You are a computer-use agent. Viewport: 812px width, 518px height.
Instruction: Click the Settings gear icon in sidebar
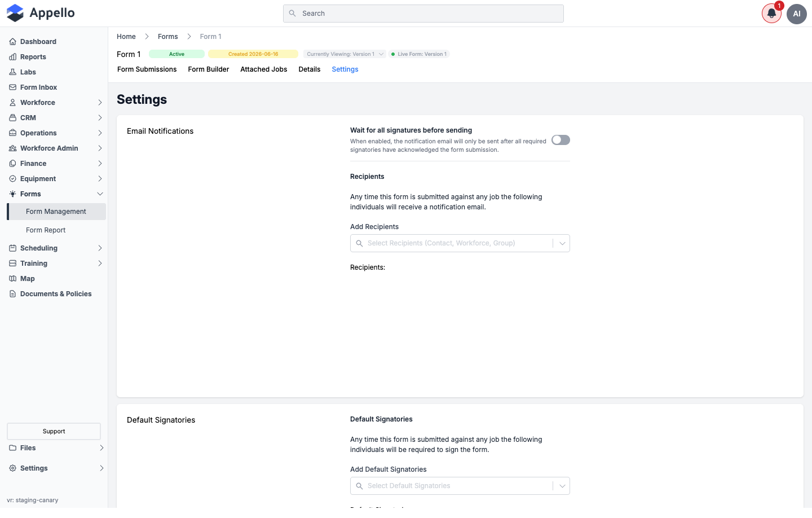(12, 468)
